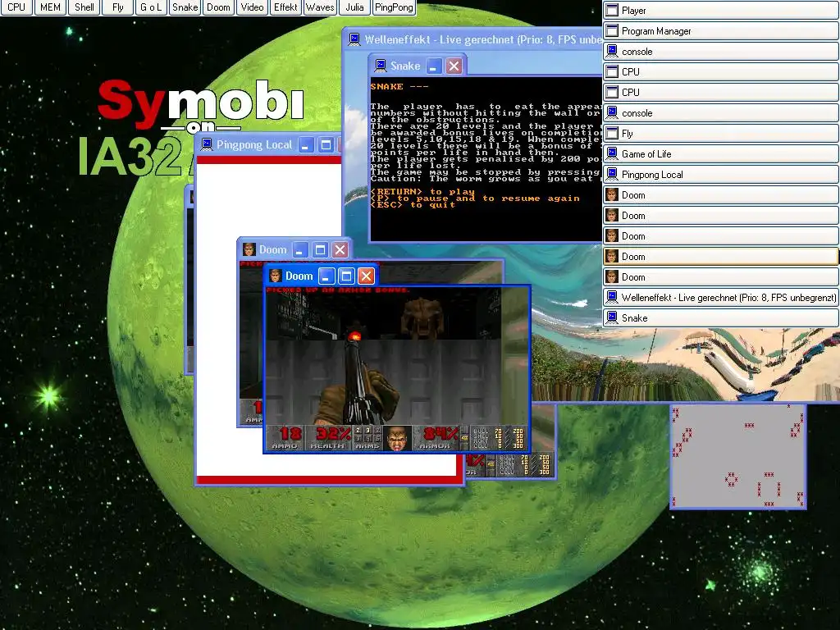Open the Julia launcher button
840x630 pixels.
354,7
